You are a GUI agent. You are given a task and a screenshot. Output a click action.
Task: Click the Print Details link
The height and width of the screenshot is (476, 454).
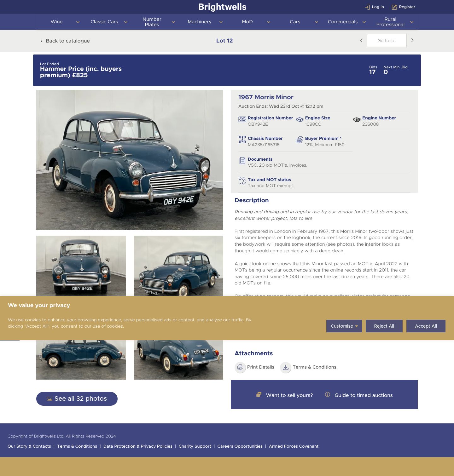[261, 367]
